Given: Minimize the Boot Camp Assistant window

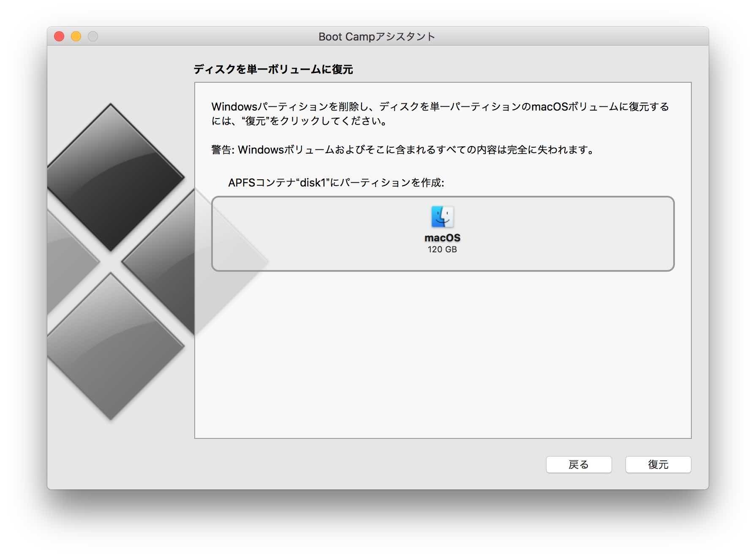Looking at the screenshot, I should click(76, 37).
